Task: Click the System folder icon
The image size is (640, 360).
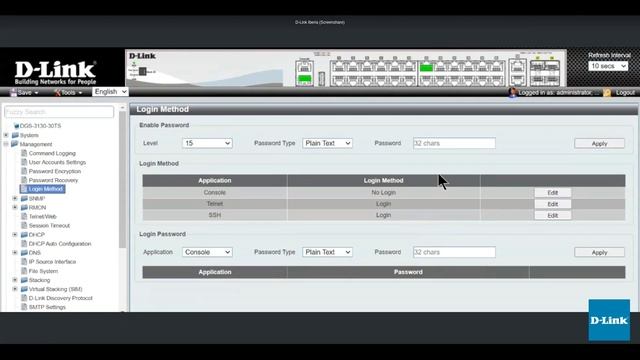Action: click(x=15, y=135)
